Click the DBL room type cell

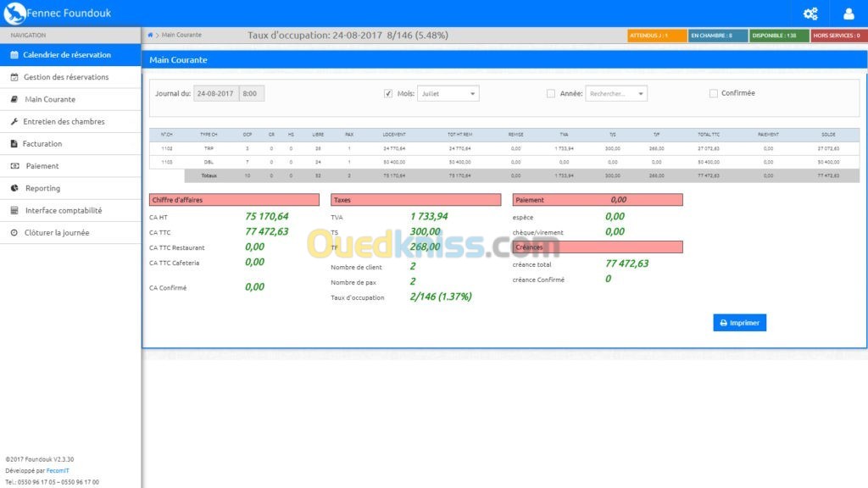tap(209, 162)
